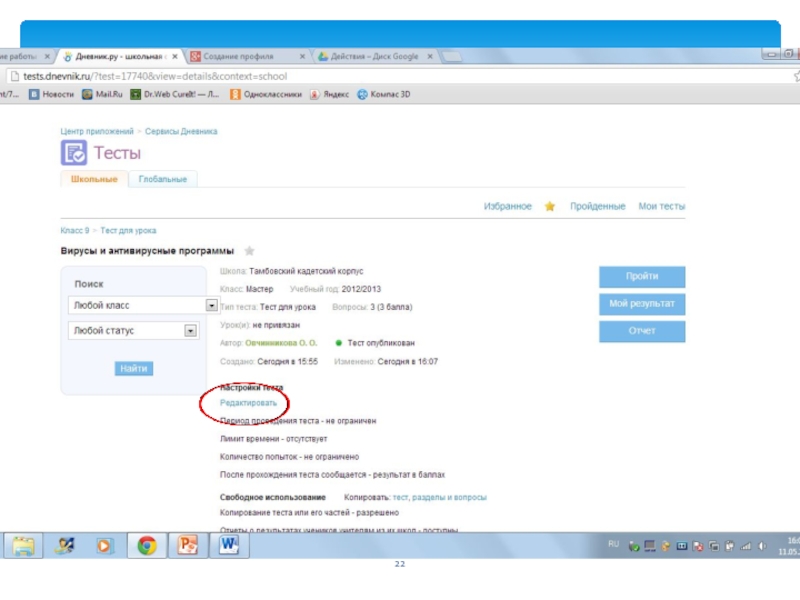Click the RU language indicator in tray
This screenshot has height=600, width=800.
click(x=613, y=544)
